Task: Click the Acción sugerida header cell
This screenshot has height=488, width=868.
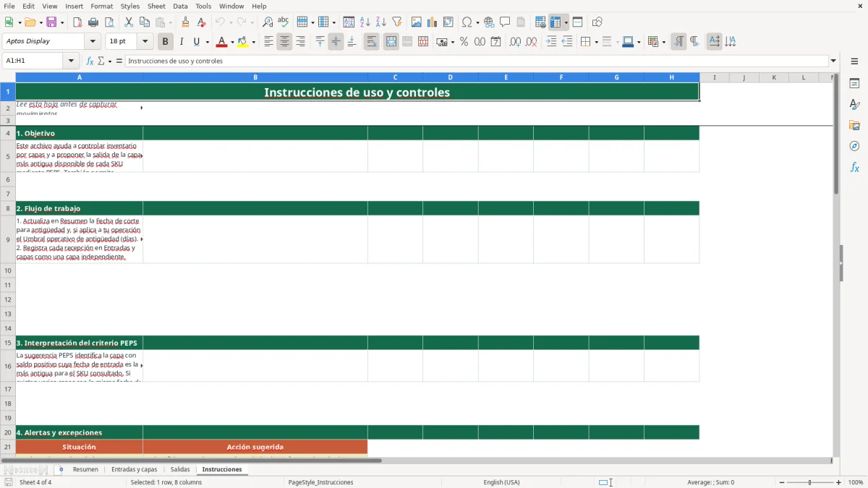Action: point(255,447)
